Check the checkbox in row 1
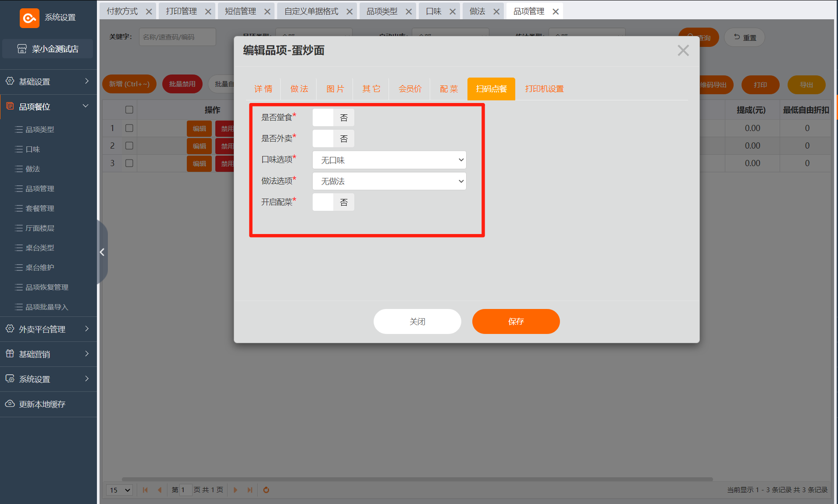Viewport: 838px width, 504px height. pyautogui.click(x=129, y=128)
